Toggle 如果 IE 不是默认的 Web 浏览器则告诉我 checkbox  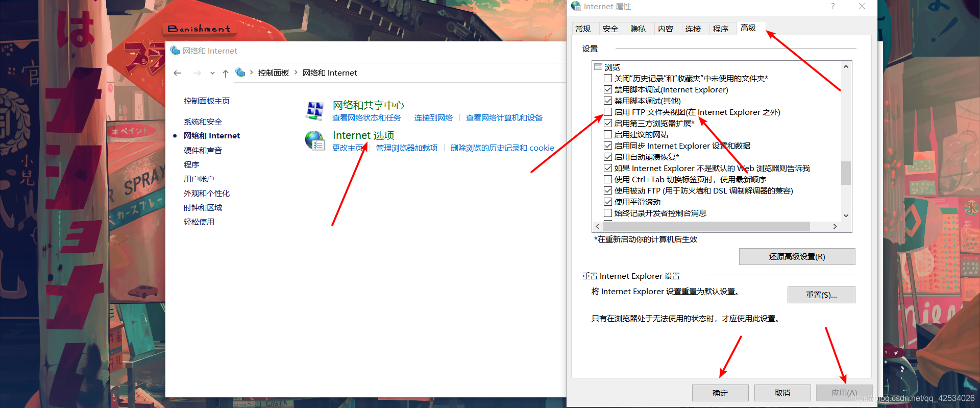pos(608,168)
